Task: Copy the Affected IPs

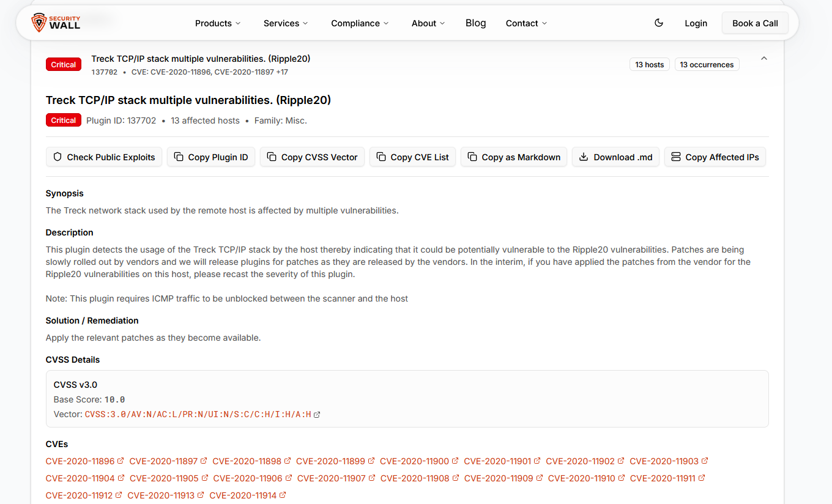Action: point(715,157)
